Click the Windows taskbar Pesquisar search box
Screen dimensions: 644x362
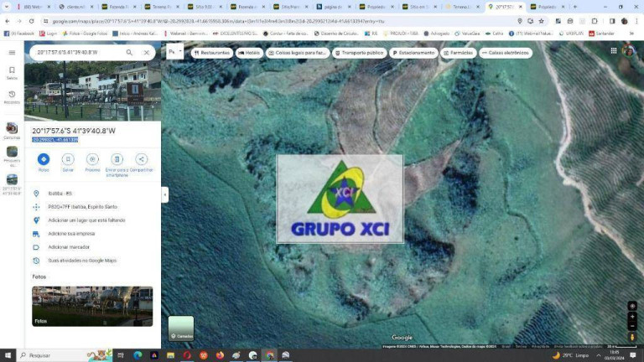click(x=65, y=355)
